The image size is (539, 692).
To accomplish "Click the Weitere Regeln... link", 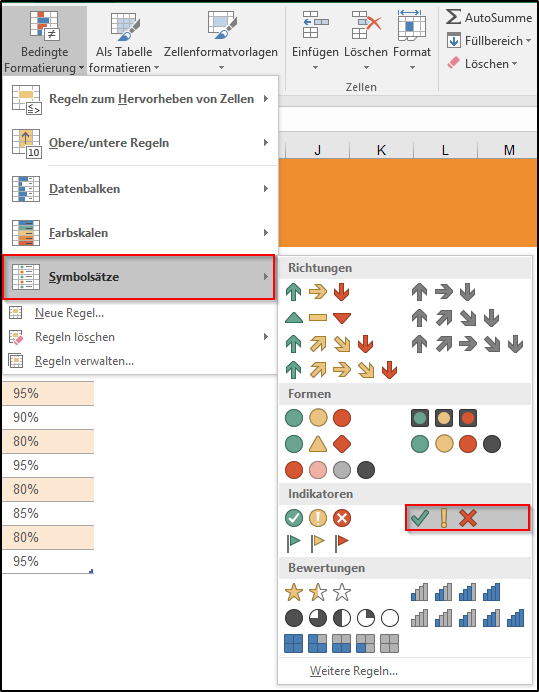I will (354, 671).
